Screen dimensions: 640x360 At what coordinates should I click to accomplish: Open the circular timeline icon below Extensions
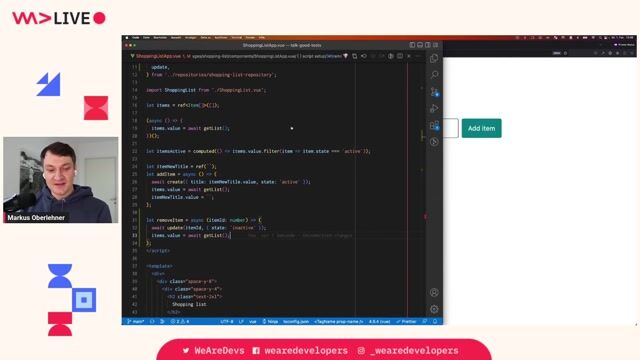point(434,142)
